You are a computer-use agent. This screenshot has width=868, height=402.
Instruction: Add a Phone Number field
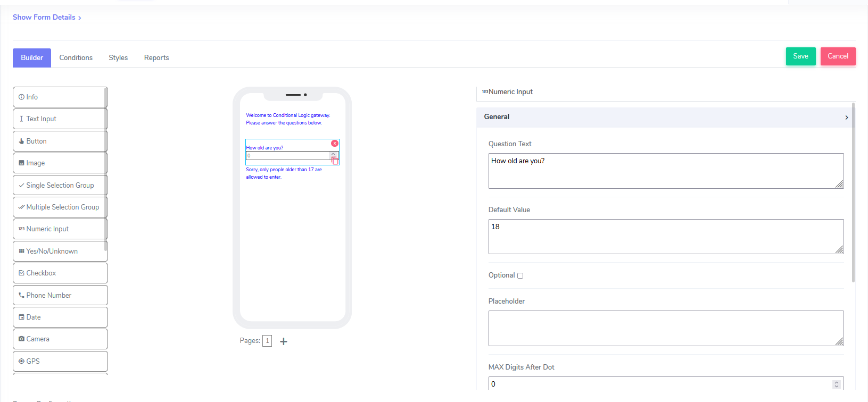[60, 295]
